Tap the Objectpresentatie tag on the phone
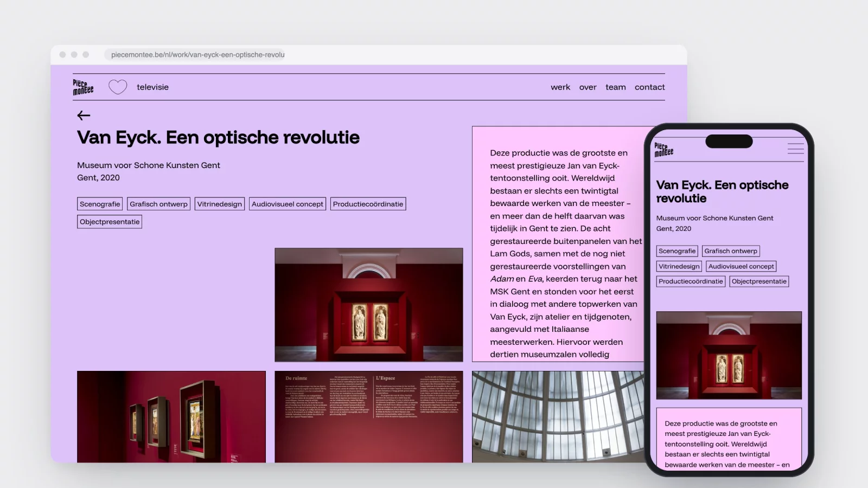 click(x=759, y=281)
